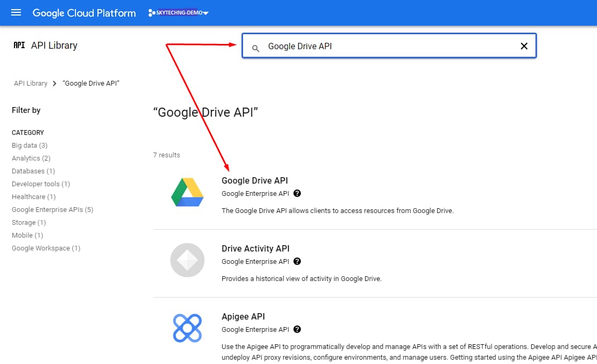Open the Drive Activity API result title
The width and height of the screenshot is (597, 364).
(255, 248)
